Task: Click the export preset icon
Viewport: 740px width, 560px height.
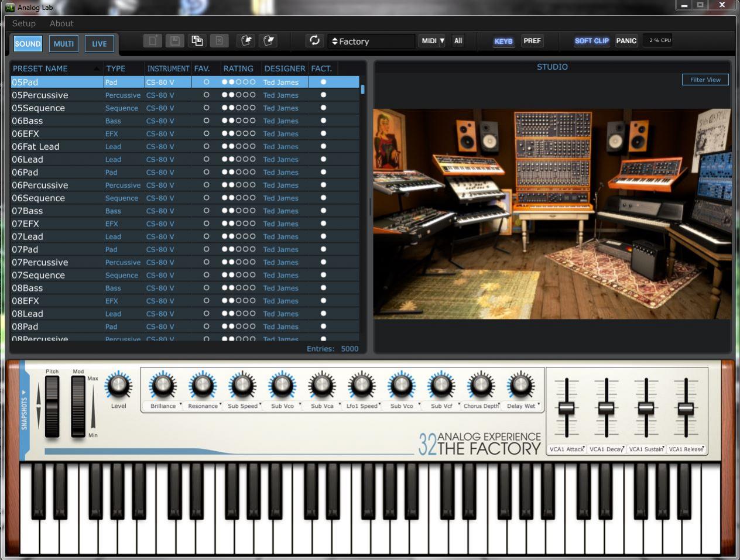Action: click(x=269, y=40)
